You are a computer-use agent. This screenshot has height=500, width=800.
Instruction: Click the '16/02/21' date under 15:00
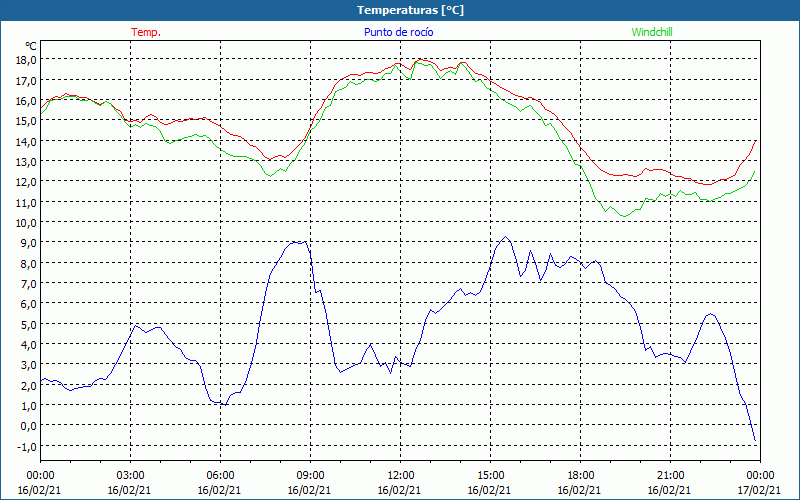click(x=490, y=490)
